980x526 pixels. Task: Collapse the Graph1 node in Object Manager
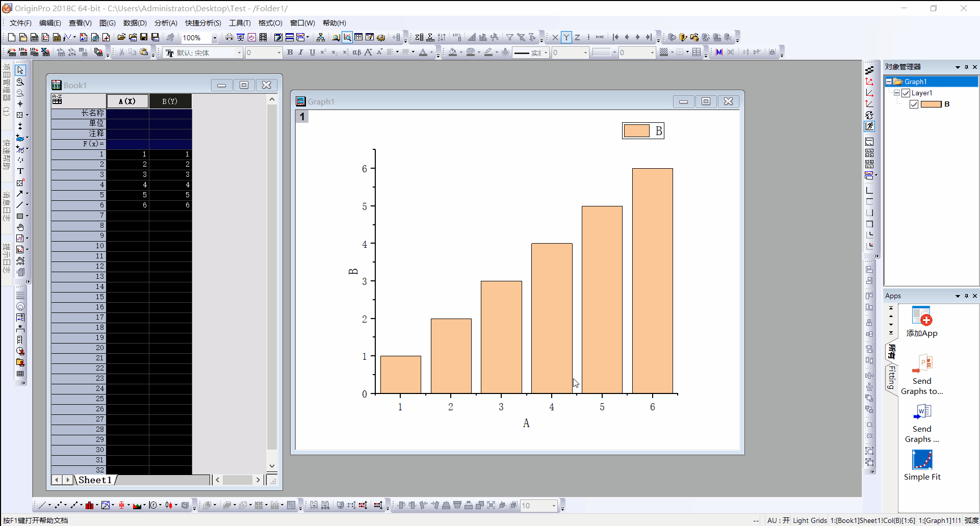pos(889,82)
